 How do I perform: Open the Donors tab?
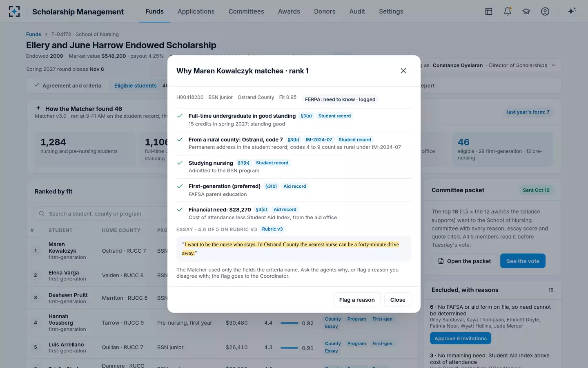(x=325, y=11)
